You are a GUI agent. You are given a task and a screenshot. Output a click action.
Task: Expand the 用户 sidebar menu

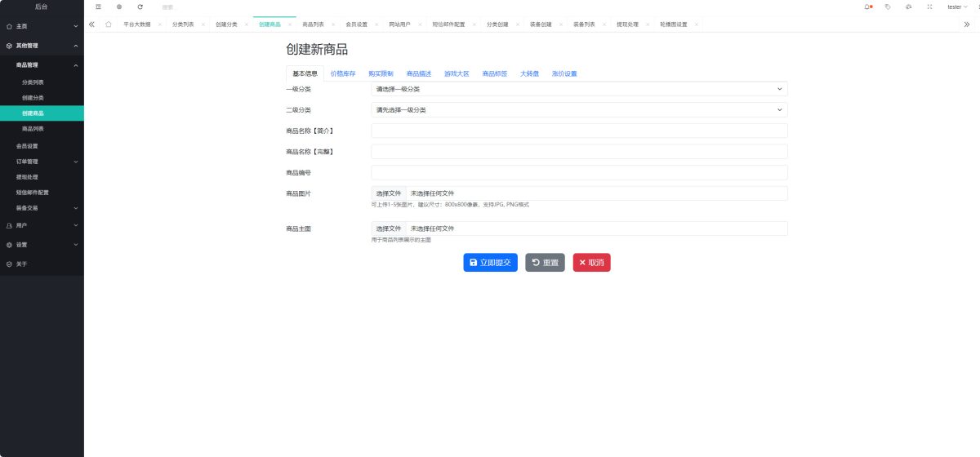[42, 225]
